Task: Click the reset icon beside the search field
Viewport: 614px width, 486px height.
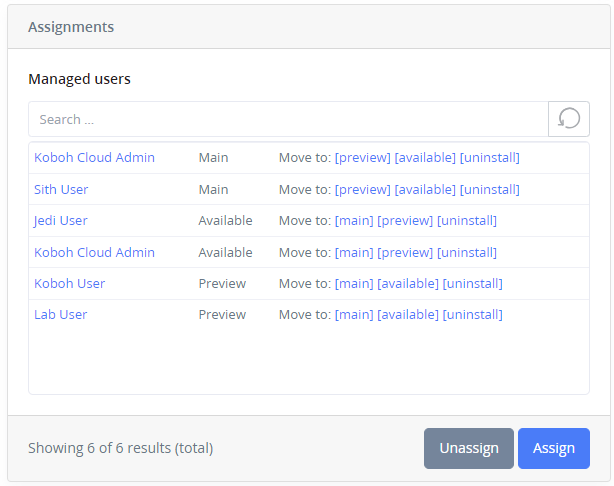Action: pos(569,119)
